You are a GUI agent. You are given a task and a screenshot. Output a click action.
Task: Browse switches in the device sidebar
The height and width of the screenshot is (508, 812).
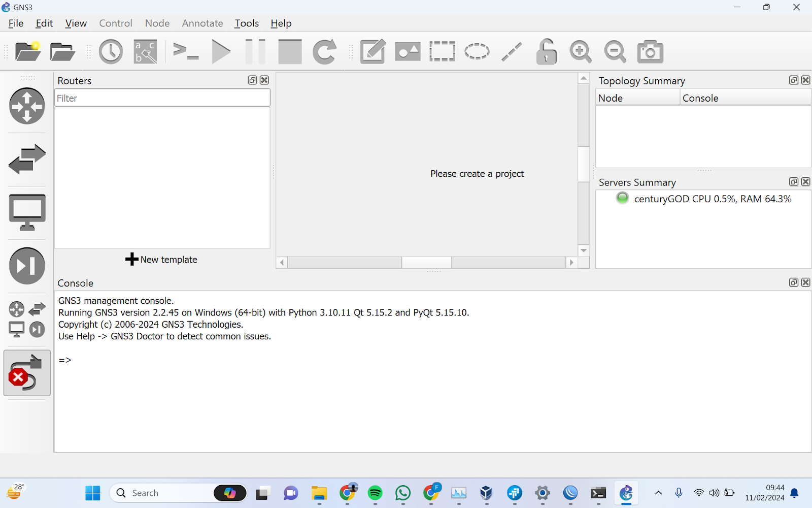tap(27, 159)
